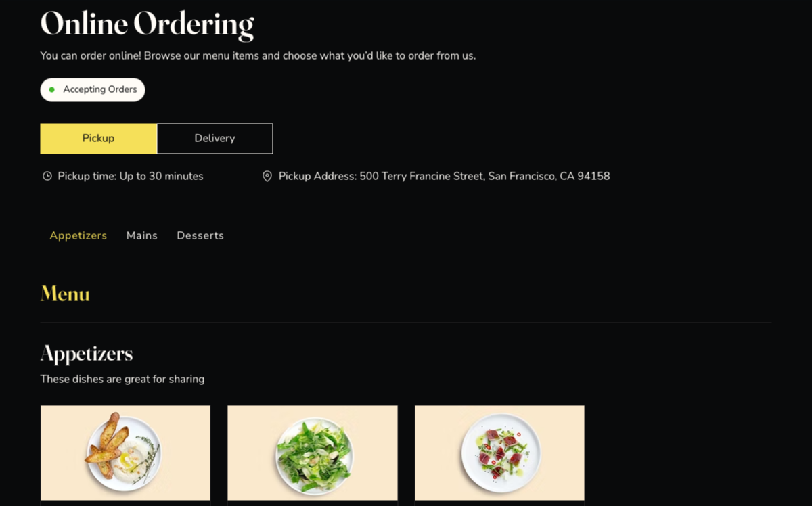Click the 'great for sharing' description text
The height and width of the screenshot is (506, 812).
122,379
